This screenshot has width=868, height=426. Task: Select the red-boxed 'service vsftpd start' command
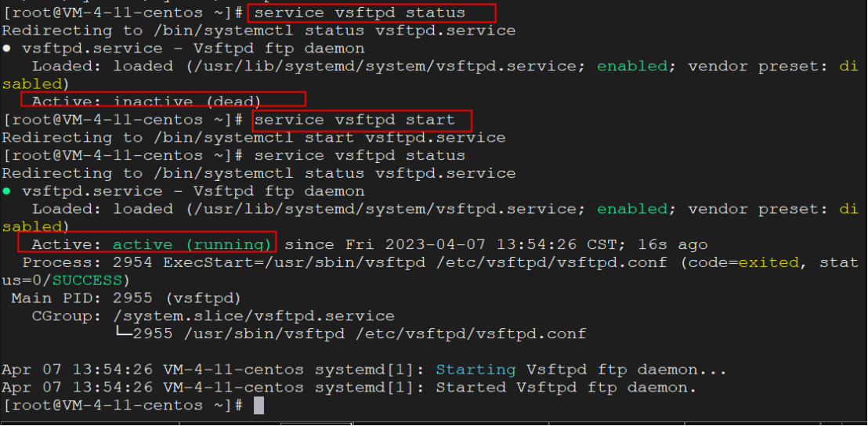click(354, 120)
